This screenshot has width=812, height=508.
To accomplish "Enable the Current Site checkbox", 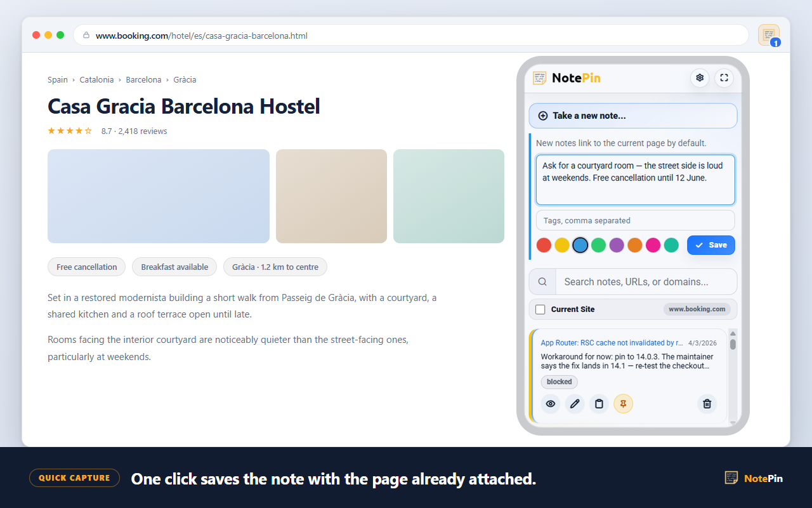I will [x=540, y=309].
